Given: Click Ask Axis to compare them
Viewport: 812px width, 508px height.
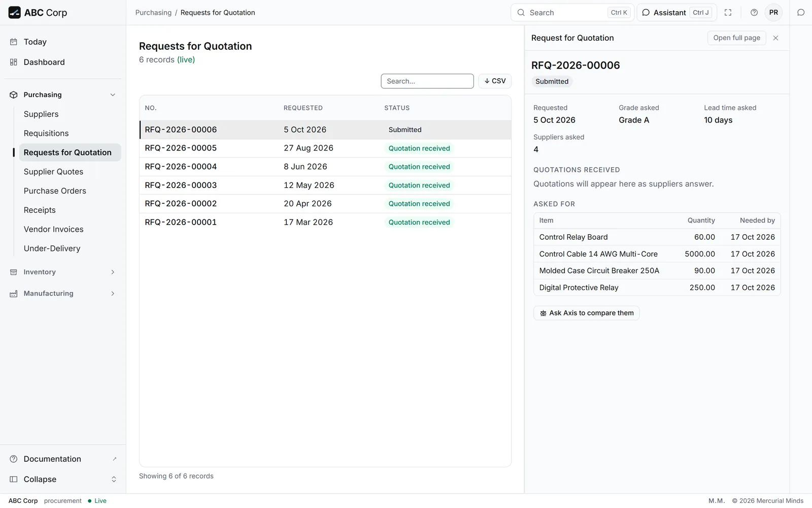Looking at the screenshot, I should pos(586,313).
